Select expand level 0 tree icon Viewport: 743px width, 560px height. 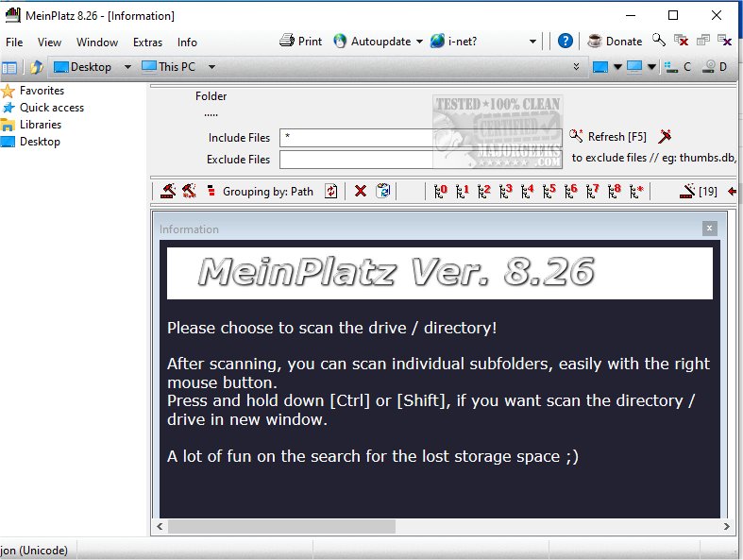pos(440,192)
